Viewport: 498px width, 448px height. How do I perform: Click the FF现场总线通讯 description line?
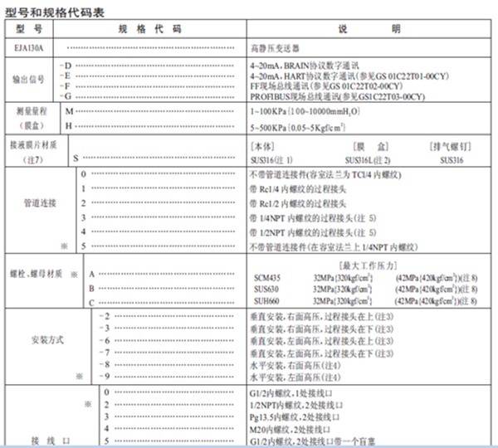(x=326, y=86)
